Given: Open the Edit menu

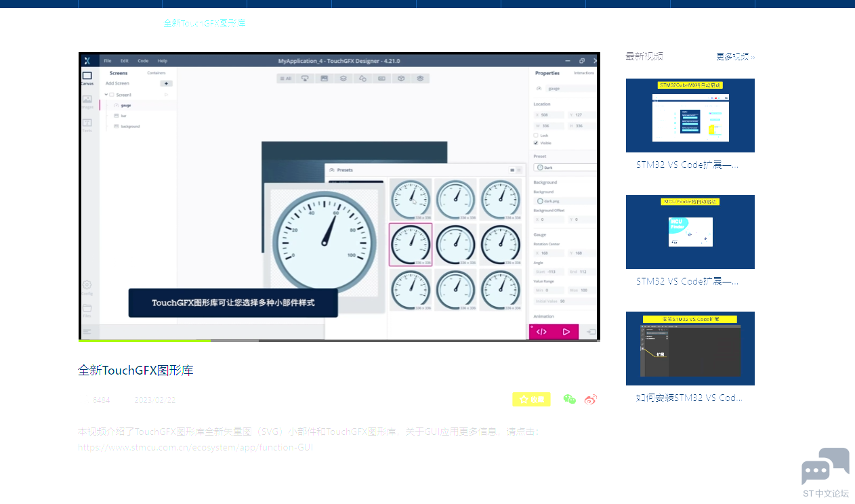Looking at the screenshot, I should (x=125, y=61).
